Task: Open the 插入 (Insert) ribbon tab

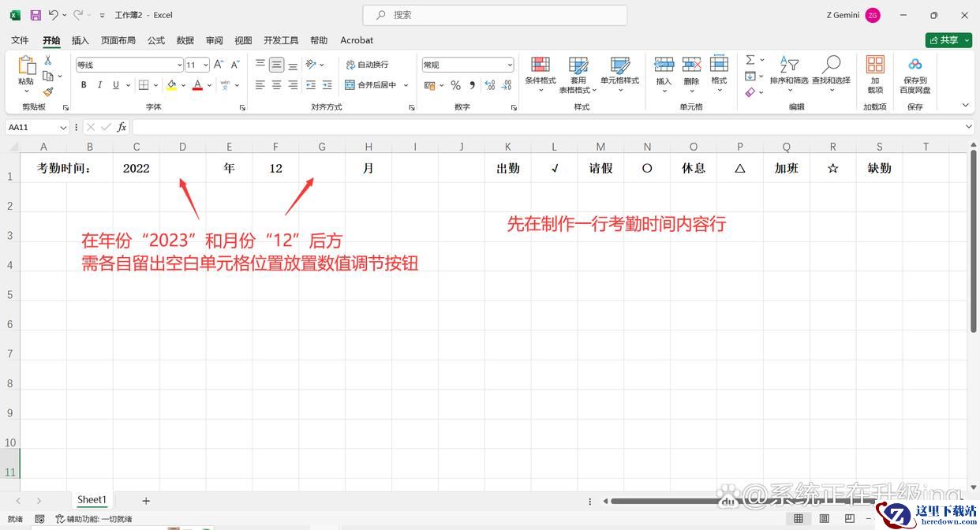Action: coord(80,40)
